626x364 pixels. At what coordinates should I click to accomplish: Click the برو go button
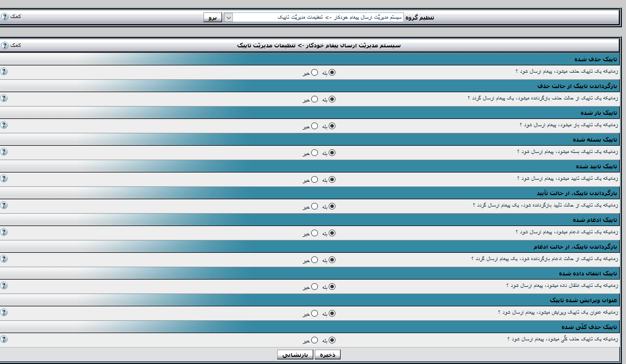[x=212, y=18]
